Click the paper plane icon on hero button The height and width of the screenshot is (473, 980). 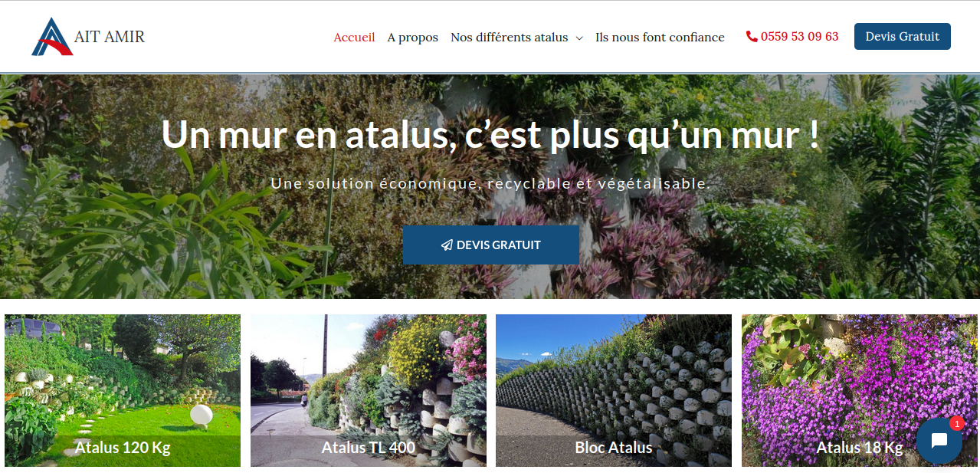pyautogui.click(x=447, y=245)
